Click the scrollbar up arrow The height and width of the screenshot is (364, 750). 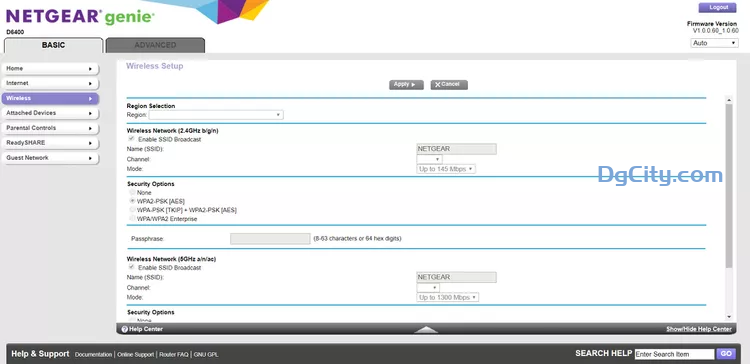click(x=728, y=100)
